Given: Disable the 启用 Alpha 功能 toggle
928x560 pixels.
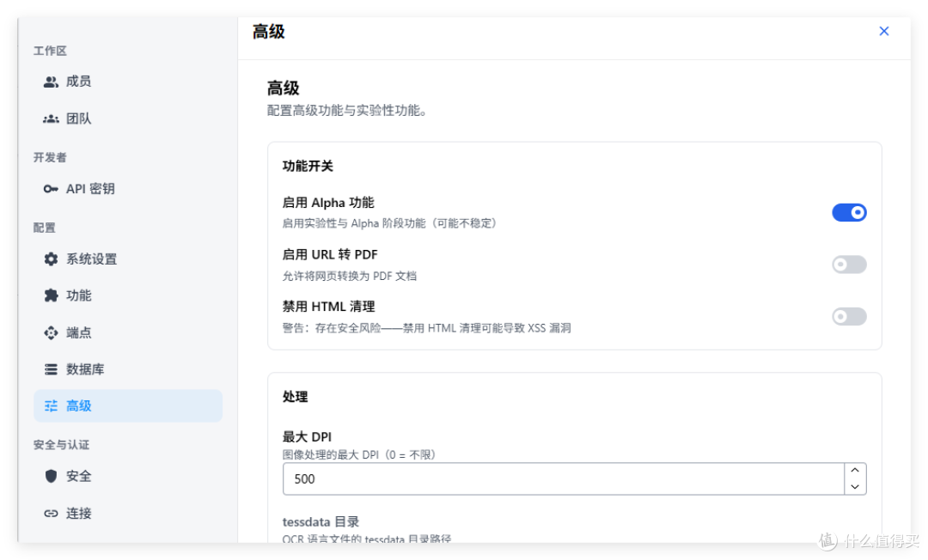Looking at the screenshot, I should [849, 212].
